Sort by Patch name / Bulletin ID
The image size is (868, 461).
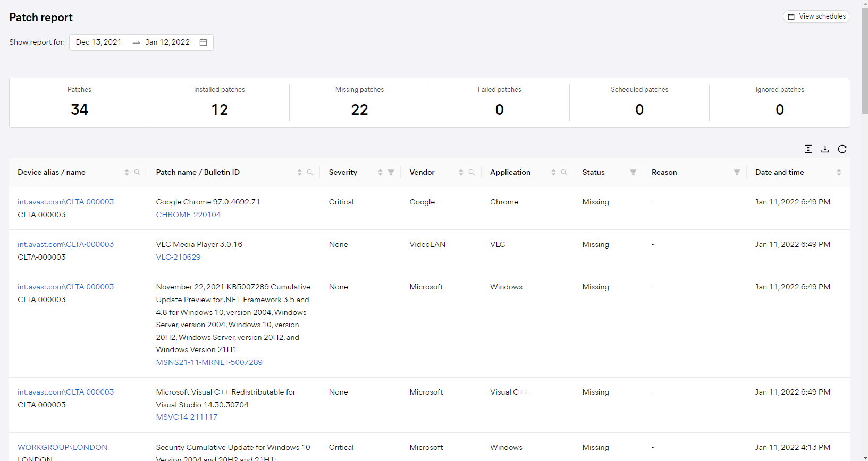tap(299, 173)
